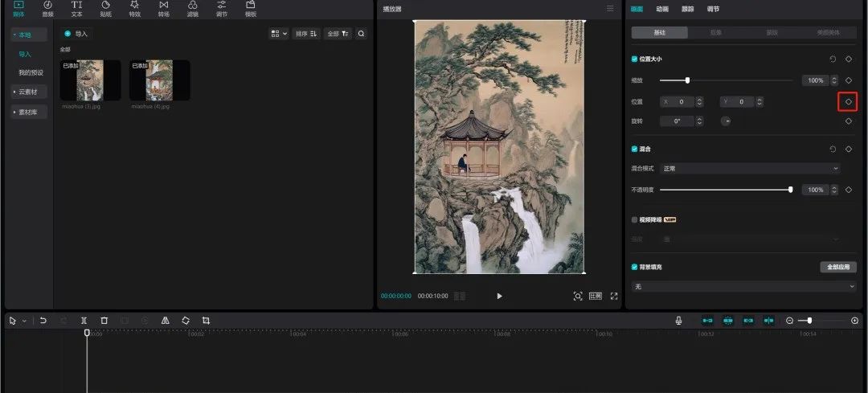The image size is (868, 393).
Task: Enable the 视频降噪 checkbox
Action: pos(634,219)
